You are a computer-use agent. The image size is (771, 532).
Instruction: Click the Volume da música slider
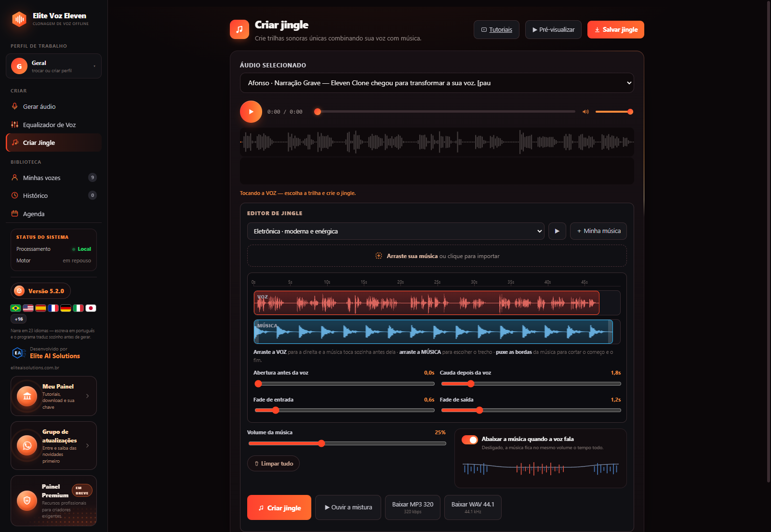(347, 443)
